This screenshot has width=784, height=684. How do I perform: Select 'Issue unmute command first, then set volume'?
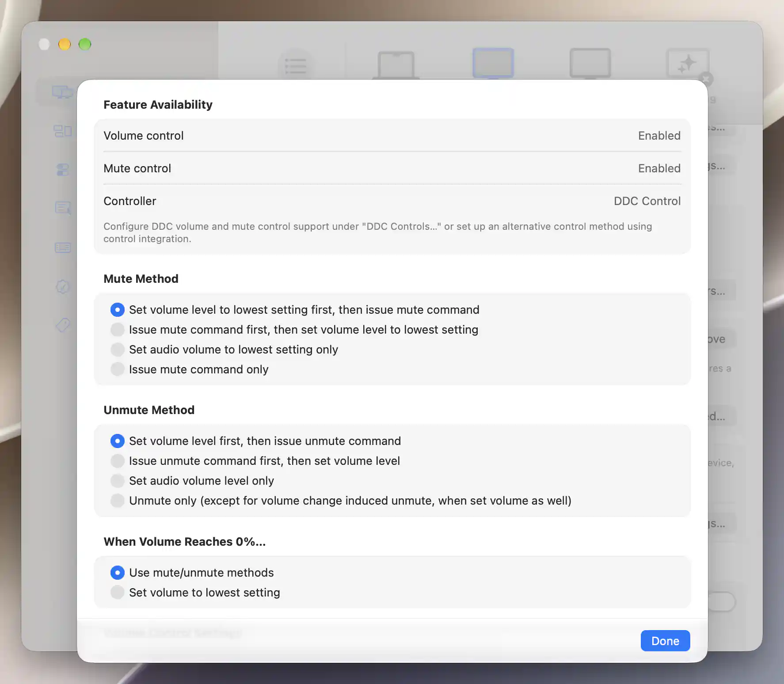click(x=118, y=461)
